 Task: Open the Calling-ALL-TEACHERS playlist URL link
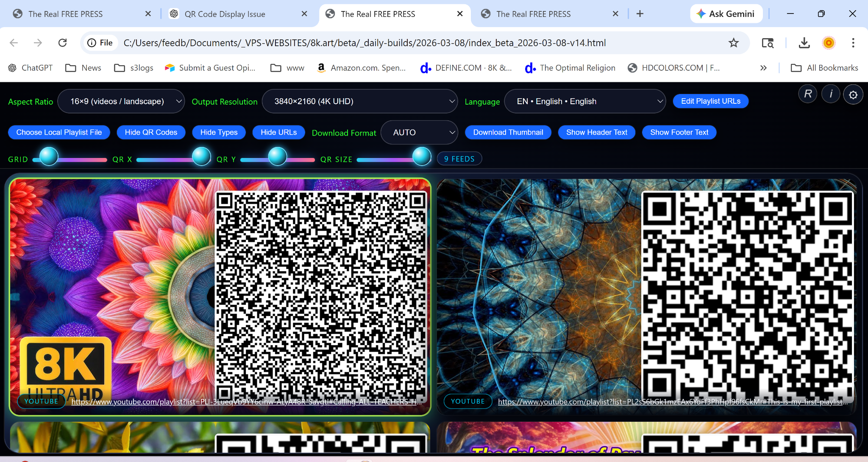click(x=246, y=401)
